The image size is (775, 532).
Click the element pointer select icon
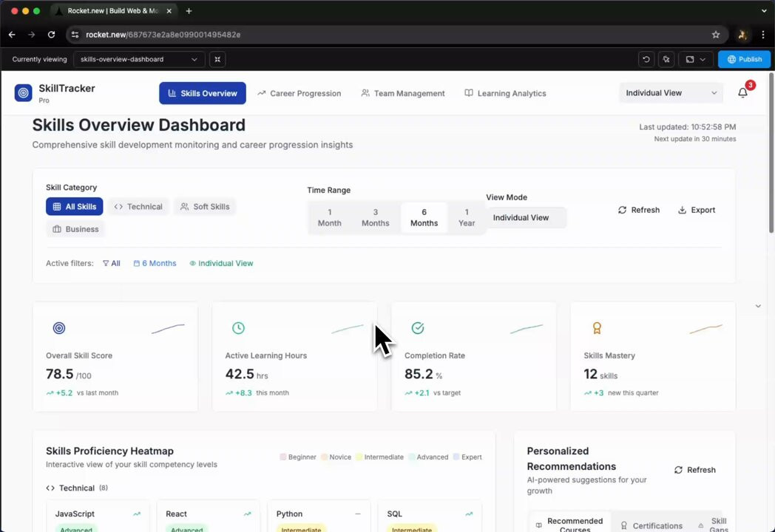(666, 59)
